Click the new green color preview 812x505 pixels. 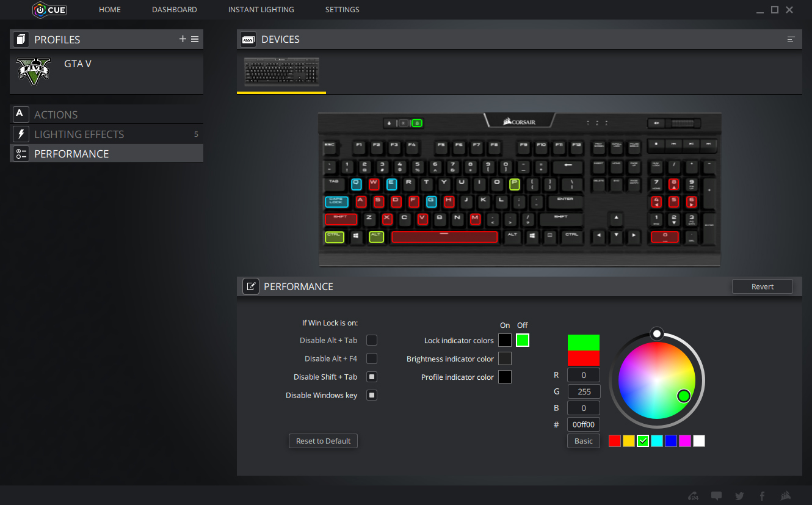(584, 343)
